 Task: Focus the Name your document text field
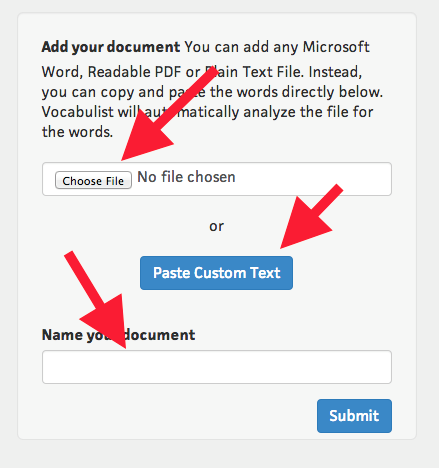point(217,367)
